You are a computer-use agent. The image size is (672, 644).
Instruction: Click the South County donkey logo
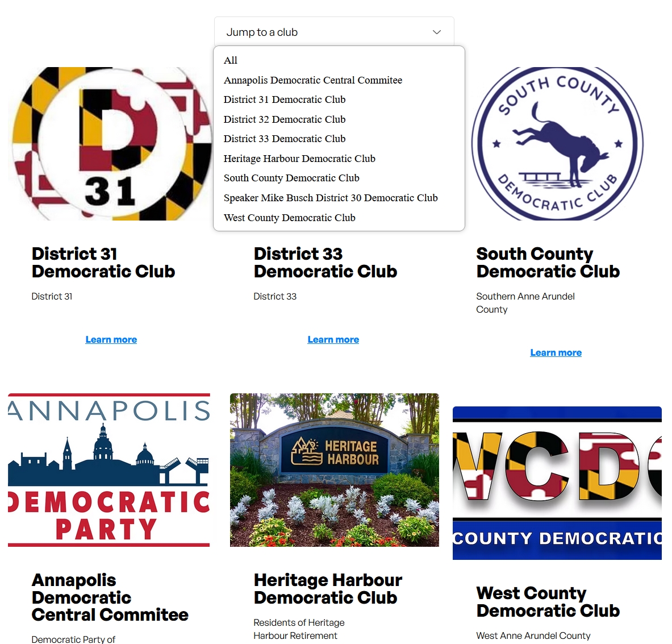click(x=557, y=144)
